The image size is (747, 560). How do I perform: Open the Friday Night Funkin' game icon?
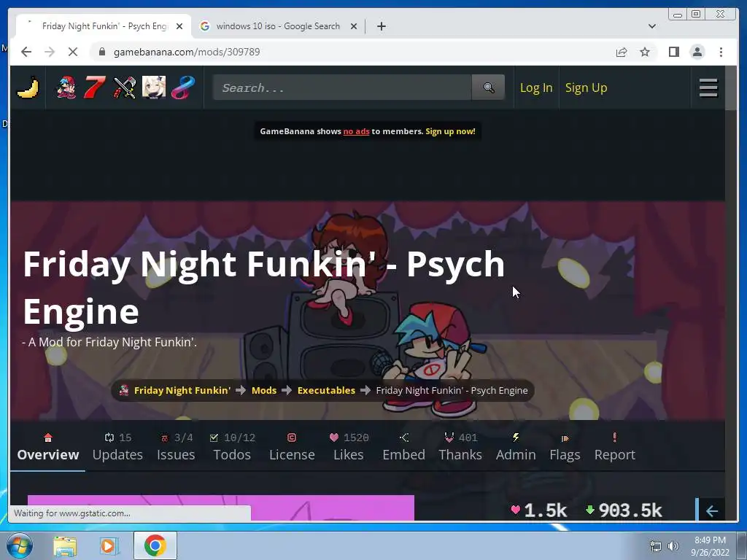tap(66, 87)
